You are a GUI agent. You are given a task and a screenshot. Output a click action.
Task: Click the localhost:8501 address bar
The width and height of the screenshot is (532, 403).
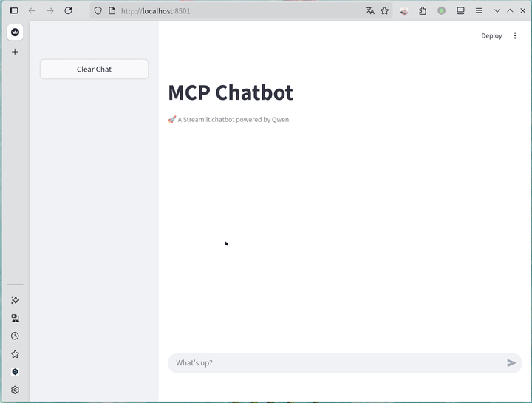tap(241, 11)
